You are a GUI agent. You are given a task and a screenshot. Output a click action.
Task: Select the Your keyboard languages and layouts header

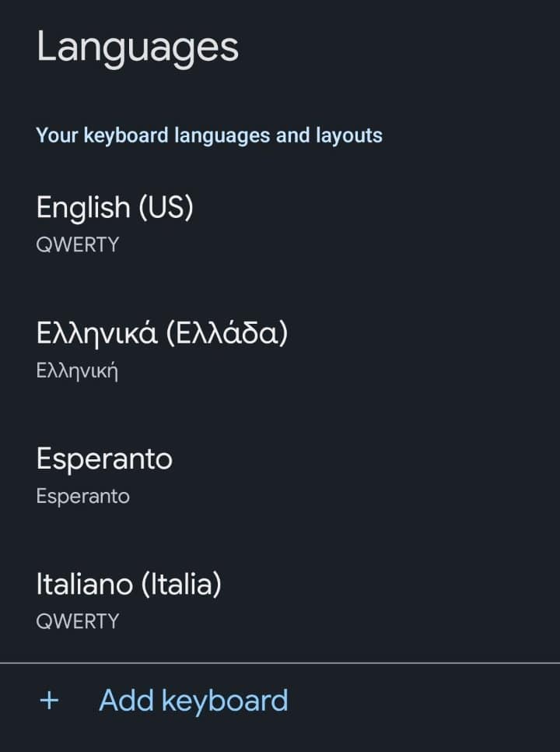click(208, 135)
